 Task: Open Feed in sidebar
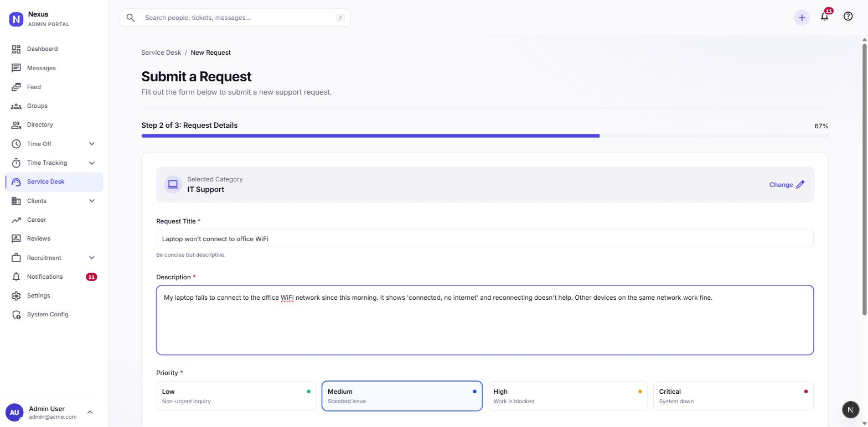(54, 87)
